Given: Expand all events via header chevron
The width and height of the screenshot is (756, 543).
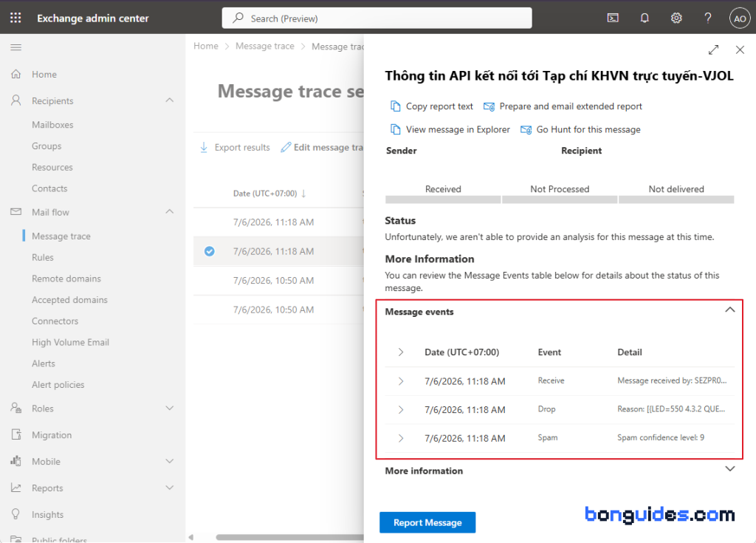Looking at the screenshot, I should coord(401,352).
